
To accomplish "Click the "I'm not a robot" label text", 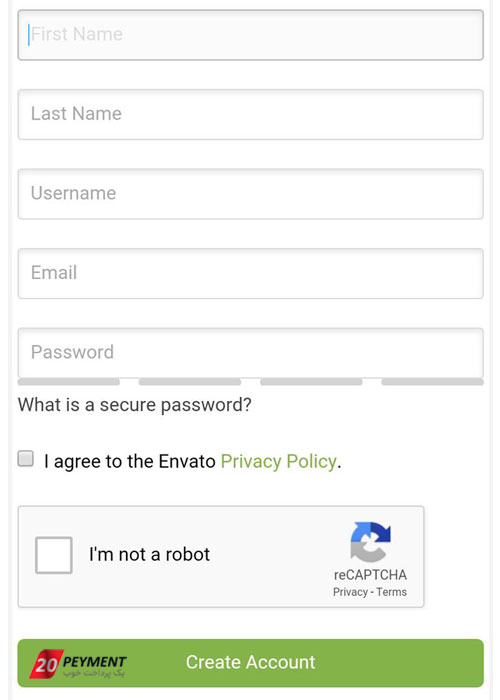I will (149, 554).
